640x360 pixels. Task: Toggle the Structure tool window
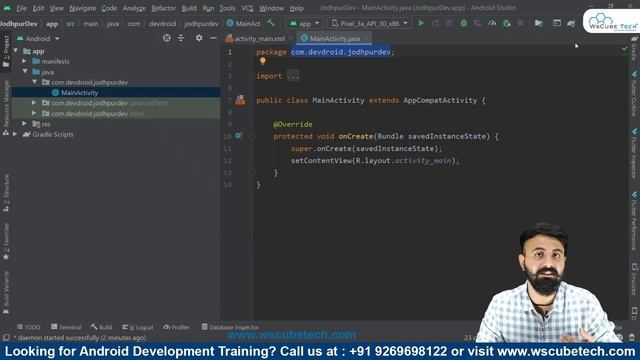[x=6, y=193]
